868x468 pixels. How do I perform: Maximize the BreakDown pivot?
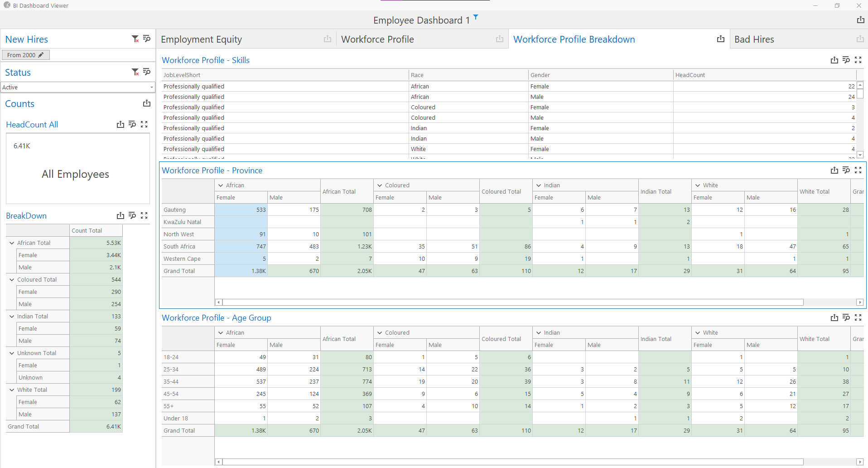click(x=144, y=215)
